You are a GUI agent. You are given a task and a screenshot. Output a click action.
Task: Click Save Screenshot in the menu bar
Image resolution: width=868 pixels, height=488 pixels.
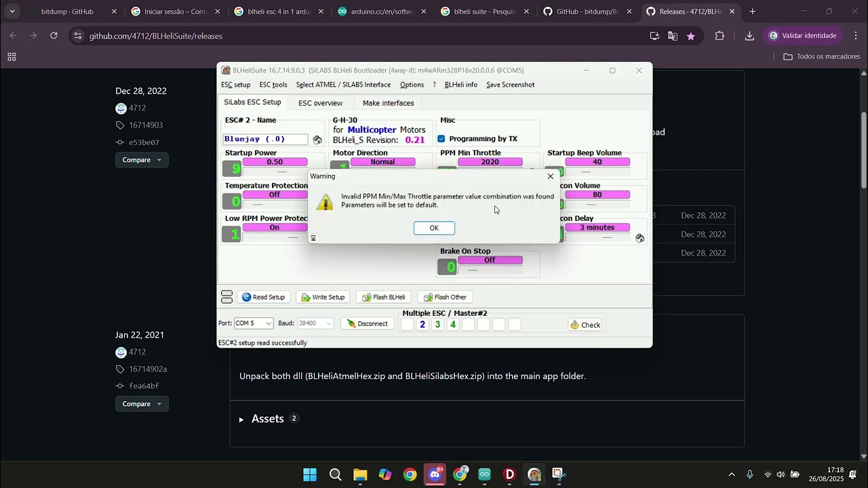[511, 85]
